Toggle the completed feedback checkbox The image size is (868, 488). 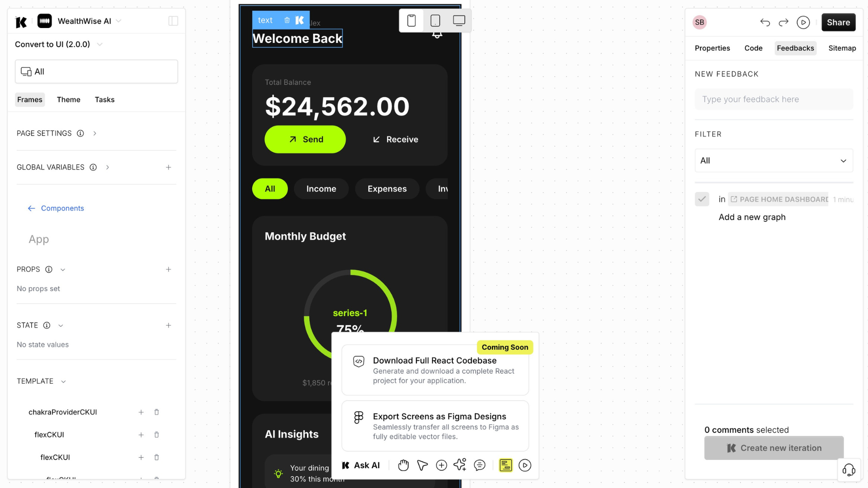click(x=702, y=199)
